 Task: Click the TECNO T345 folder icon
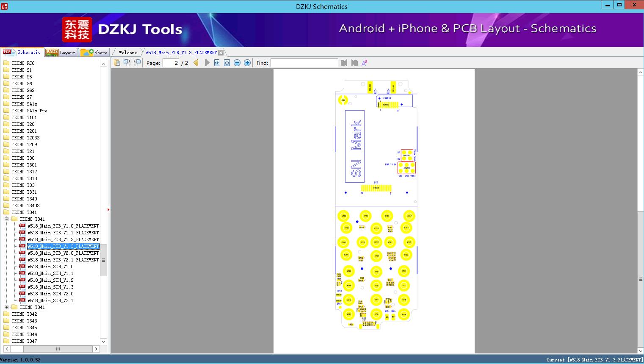click(6, 327)
